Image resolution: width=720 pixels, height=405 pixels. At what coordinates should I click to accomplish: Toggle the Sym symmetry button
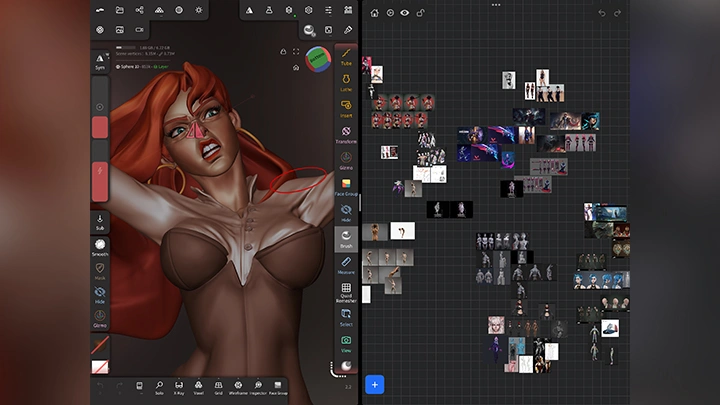[x=100, y=62]
